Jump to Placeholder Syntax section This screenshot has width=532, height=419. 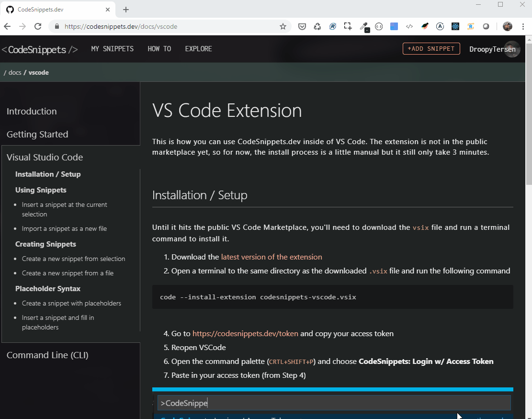coord(48,289)
